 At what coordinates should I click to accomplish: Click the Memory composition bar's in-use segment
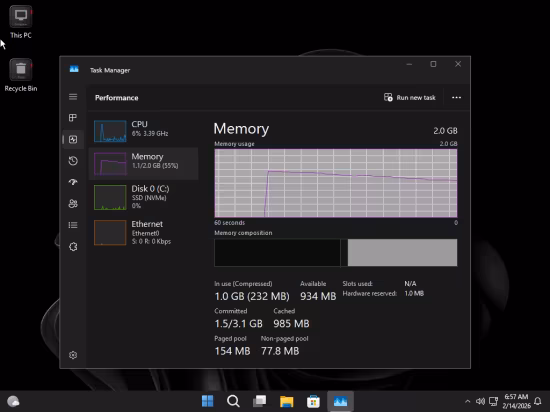tap(277, 253)
